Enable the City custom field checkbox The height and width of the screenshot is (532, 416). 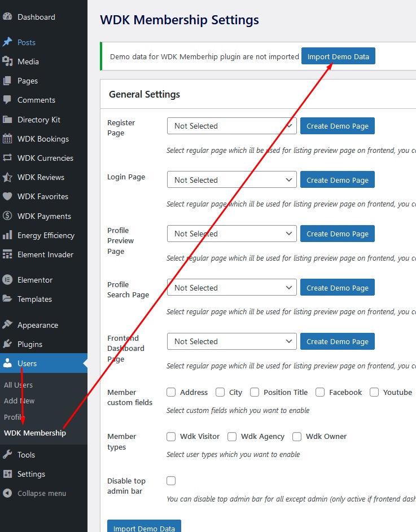220,392
